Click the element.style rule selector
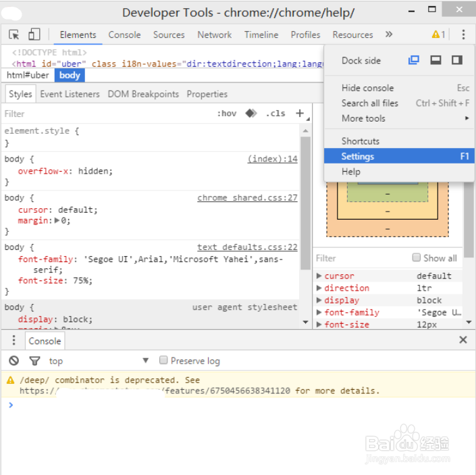This screenshot has width=476, height=475. [x=36, y=131]
